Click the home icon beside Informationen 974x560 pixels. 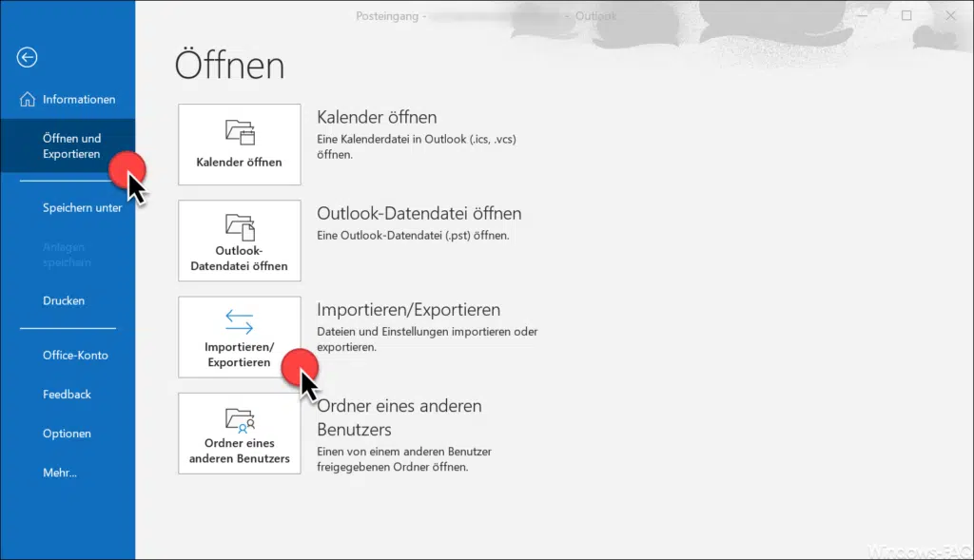tap(26, 99)
